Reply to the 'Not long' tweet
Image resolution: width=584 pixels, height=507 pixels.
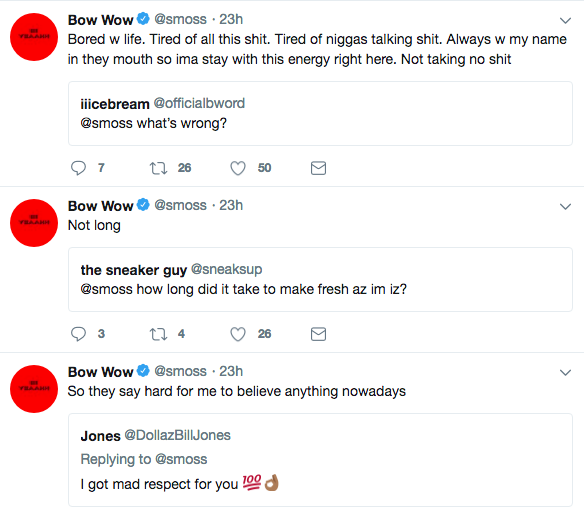click(78, 334)
